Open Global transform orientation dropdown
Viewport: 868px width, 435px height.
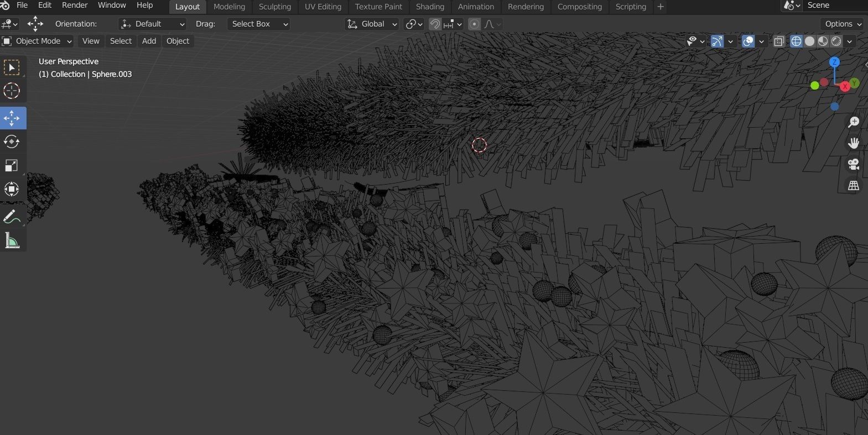372,24
